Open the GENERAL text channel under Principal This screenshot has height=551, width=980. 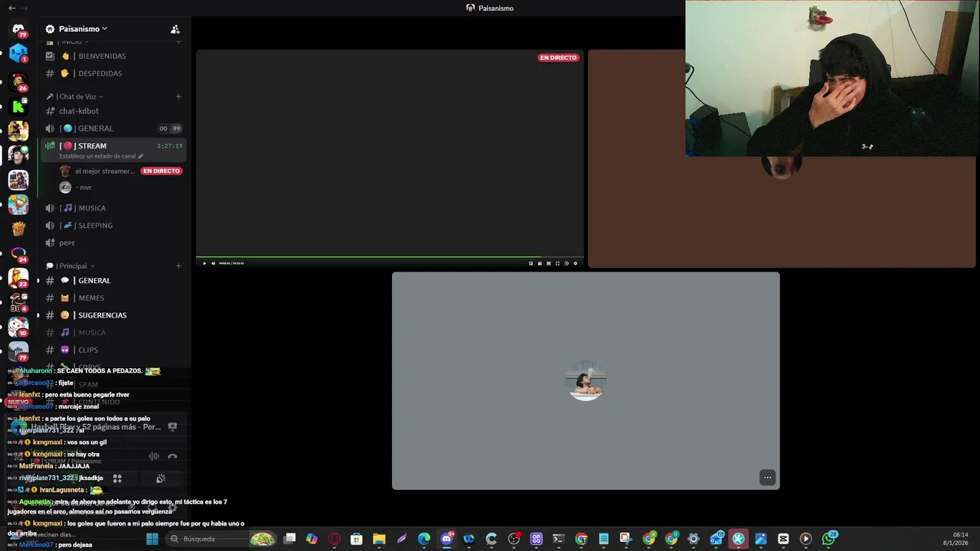(113, 281)
